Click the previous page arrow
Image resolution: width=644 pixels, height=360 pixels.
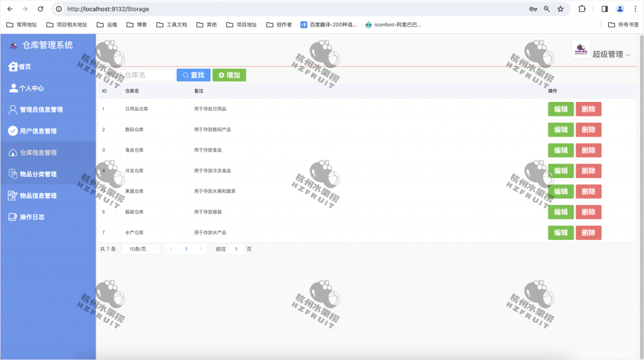coord(171,249)
